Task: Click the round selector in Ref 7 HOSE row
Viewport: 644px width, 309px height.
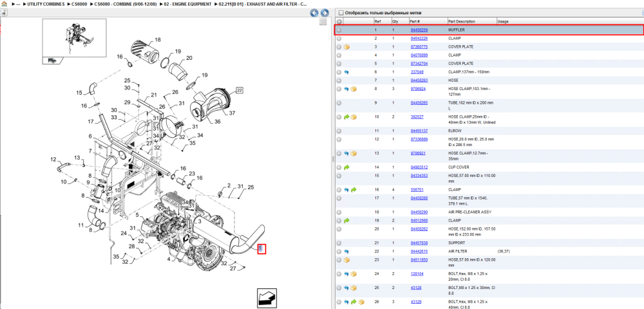Action: 339,80
